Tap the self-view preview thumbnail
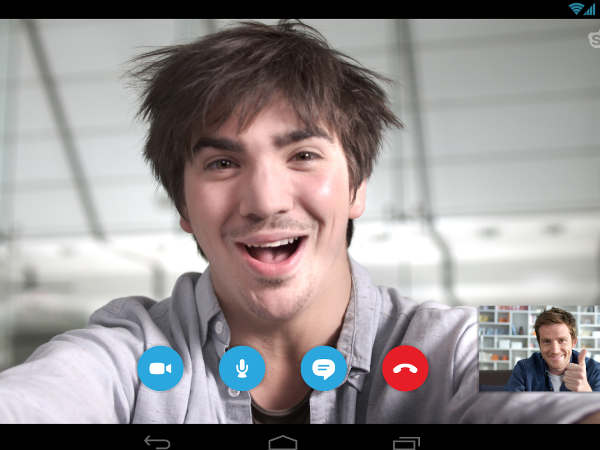 [539, 348]
